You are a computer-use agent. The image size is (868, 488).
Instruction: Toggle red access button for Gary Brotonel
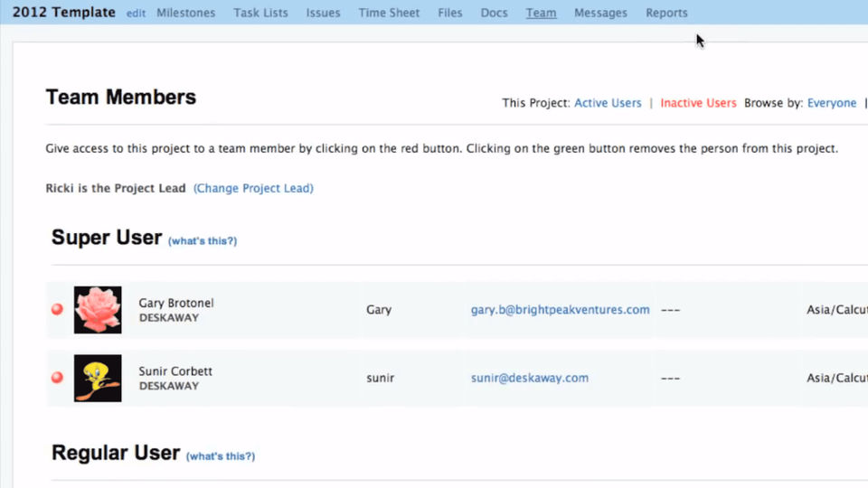[x=57, y=309]
